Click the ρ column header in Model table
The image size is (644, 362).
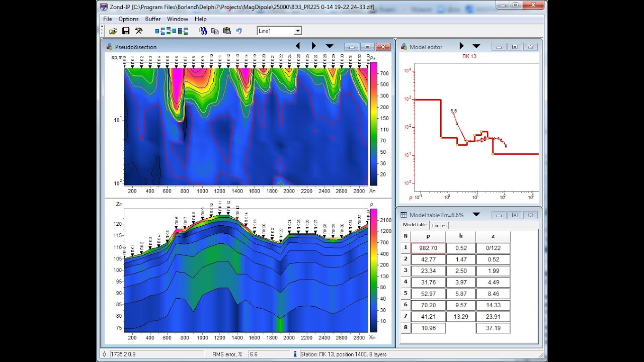[428, 236]
